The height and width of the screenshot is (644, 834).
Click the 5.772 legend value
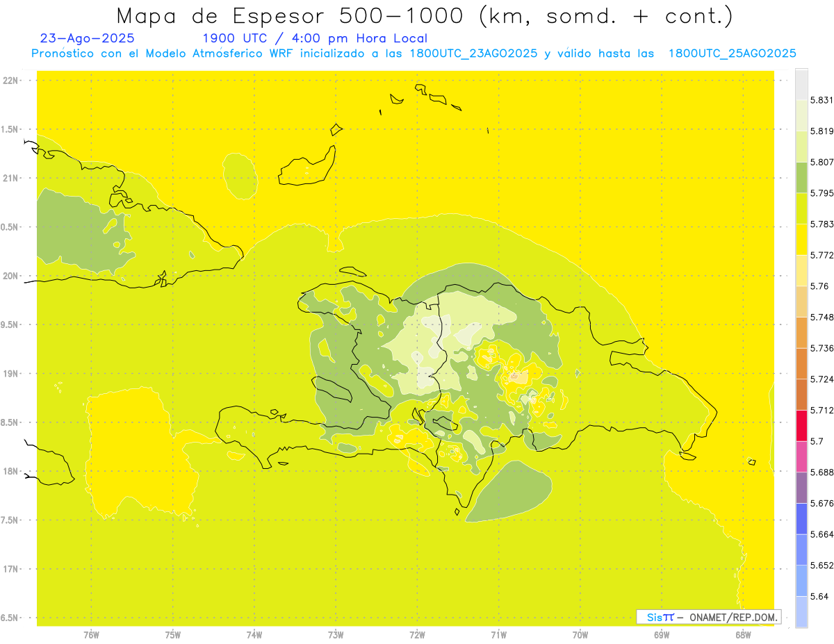point(822,256)
